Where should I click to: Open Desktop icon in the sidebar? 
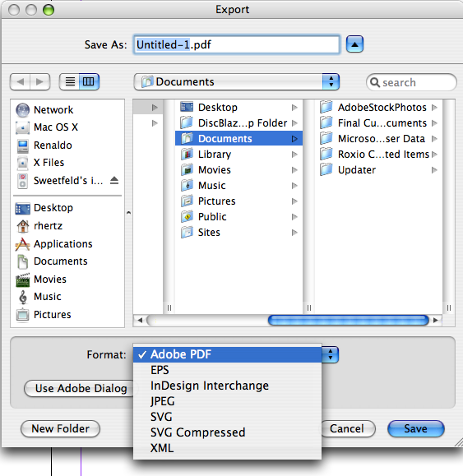22,208
